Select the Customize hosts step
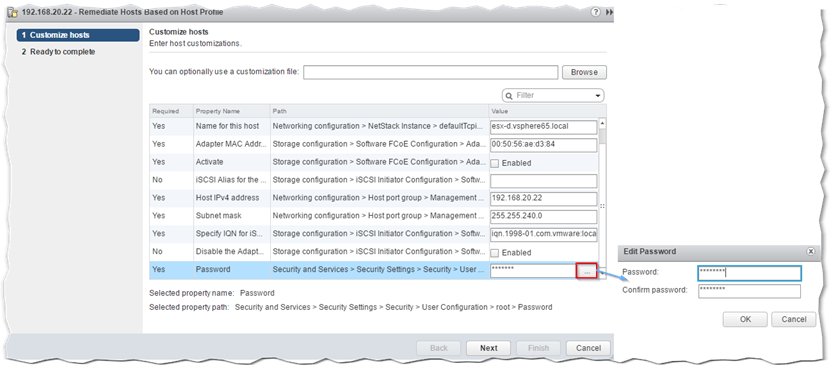Screen dimensions: 831x370 click(78, 36)
